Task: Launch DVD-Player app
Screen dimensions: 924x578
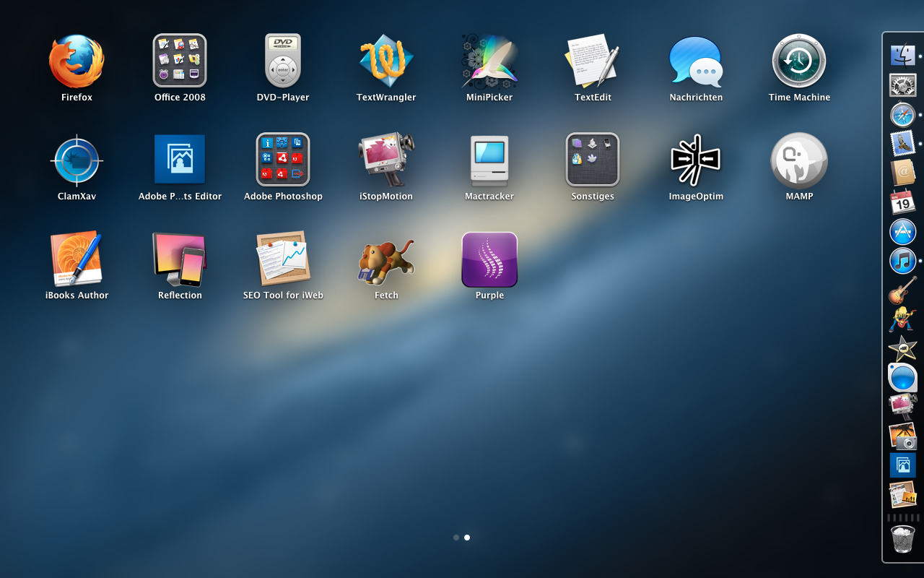Action: click(283, 61)
